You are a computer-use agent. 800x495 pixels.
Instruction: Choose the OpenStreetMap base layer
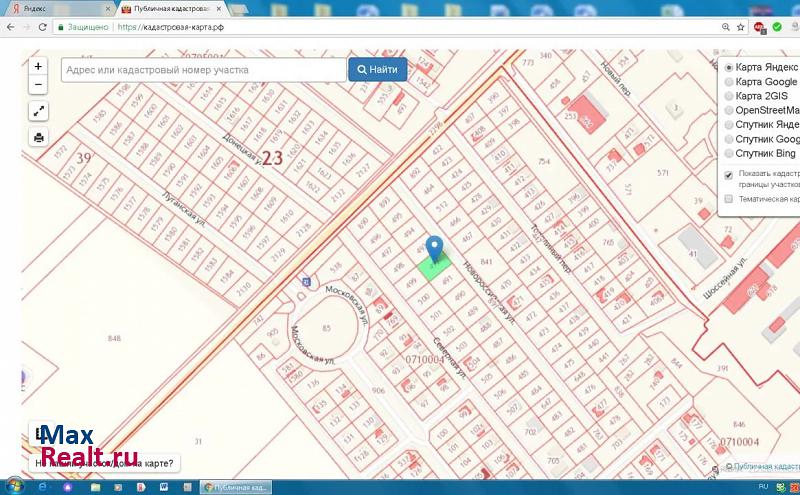click(x=728, y=110)
